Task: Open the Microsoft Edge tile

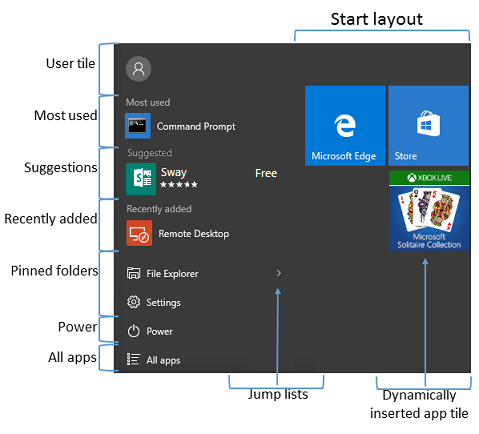Action: click(345, 126)
